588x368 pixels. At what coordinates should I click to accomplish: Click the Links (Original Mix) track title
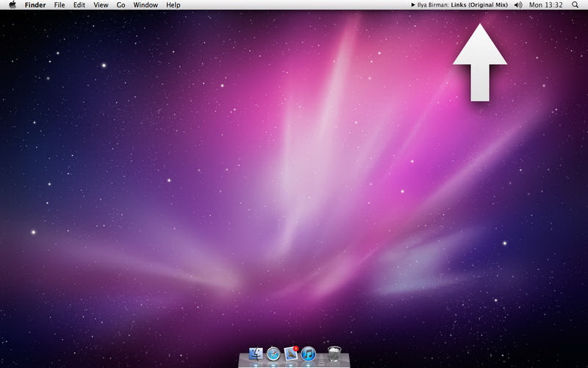pos(479,5)
